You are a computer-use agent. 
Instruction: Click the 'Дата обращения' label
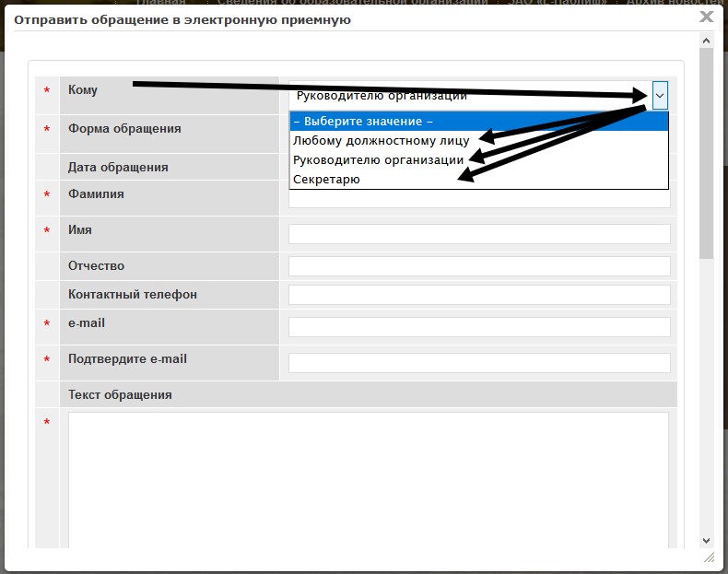tap(118, 168)
